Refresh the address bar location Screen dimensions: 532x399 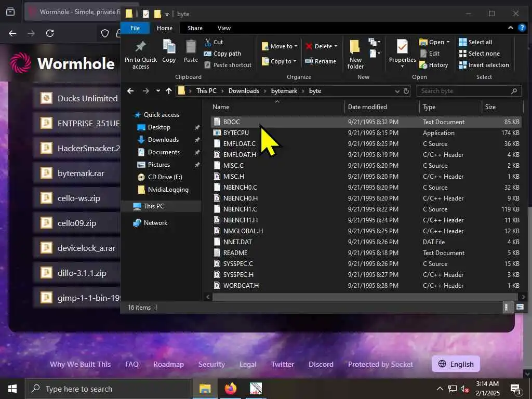[406, 91]
